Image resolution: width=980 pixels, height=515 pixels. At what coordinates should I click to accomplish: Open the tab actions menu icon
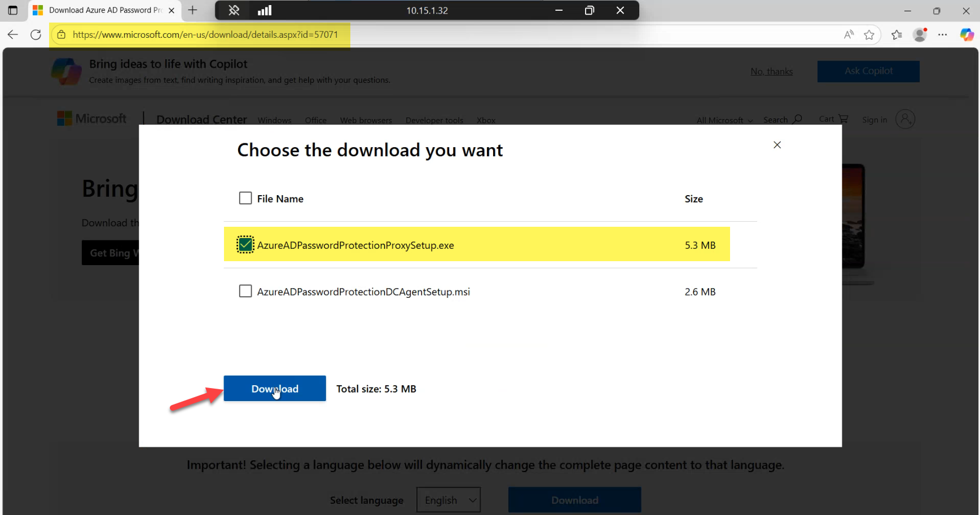click(x=12, y=10)
